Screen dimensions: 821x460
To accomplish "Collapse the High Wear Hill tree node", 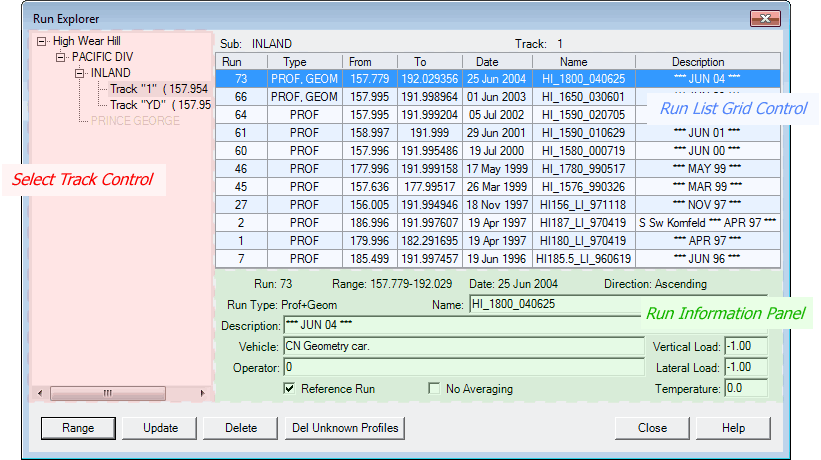I will point(41,42).
